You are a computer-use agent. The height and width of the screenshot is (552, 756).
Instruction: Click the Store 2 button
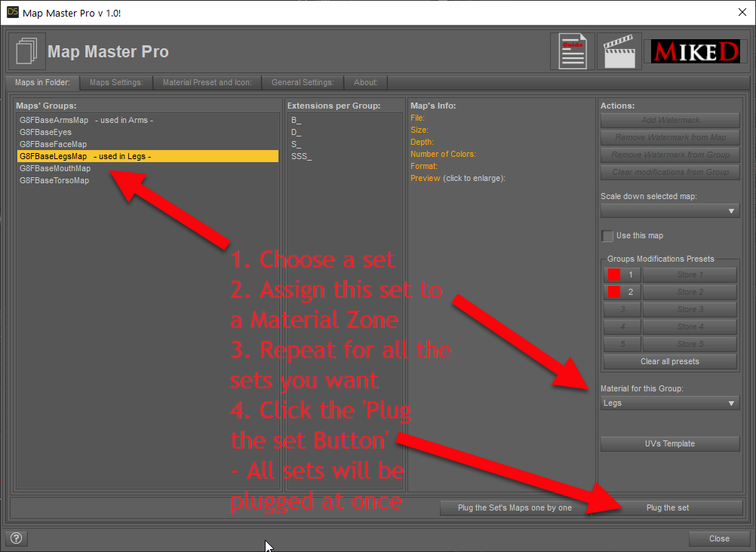(x=690, y=292)
